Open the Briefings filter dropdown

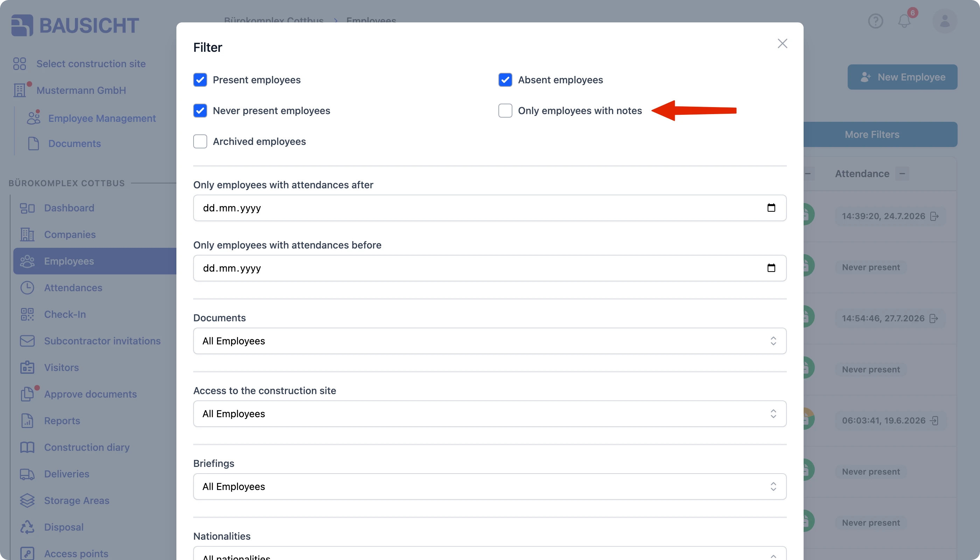[x=489, y=486]
